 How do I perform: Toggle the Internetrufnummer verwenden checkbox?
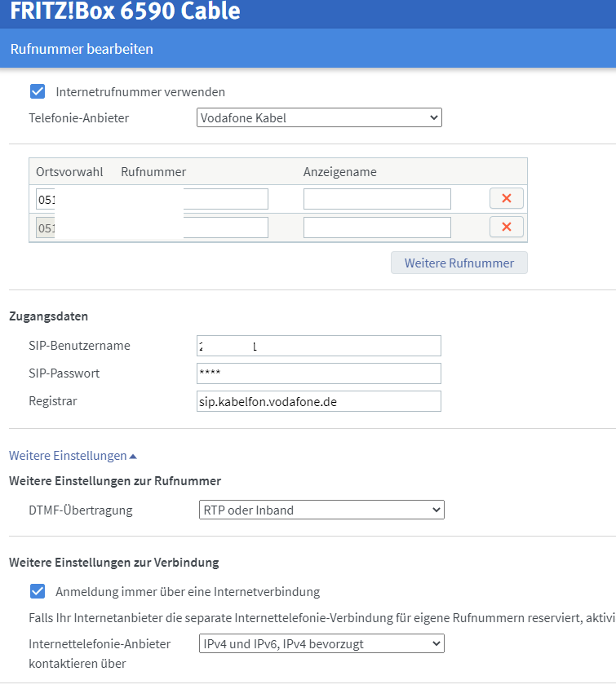(38, 91)
